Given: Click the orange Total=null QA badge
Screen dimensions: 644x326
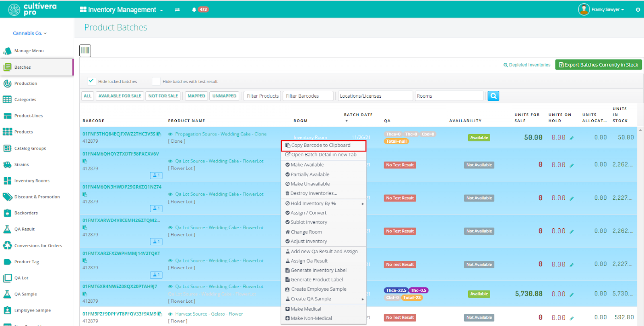Looking at the screenshot, I should tap(396, 141).
